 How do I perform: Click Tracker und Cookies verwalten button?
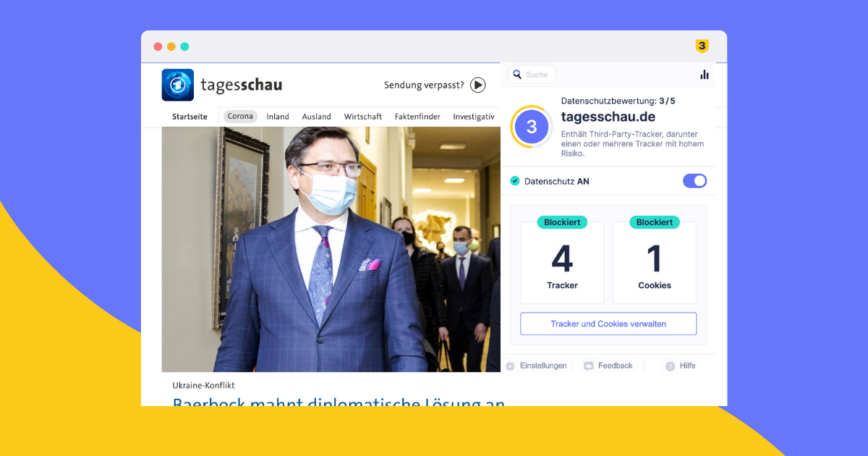coord(608,324)
